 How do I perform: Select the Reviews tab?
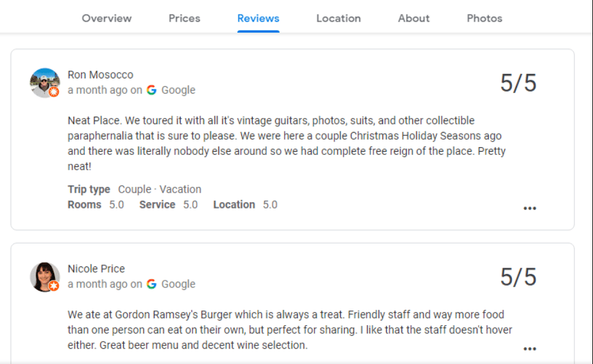pos(258,18)
